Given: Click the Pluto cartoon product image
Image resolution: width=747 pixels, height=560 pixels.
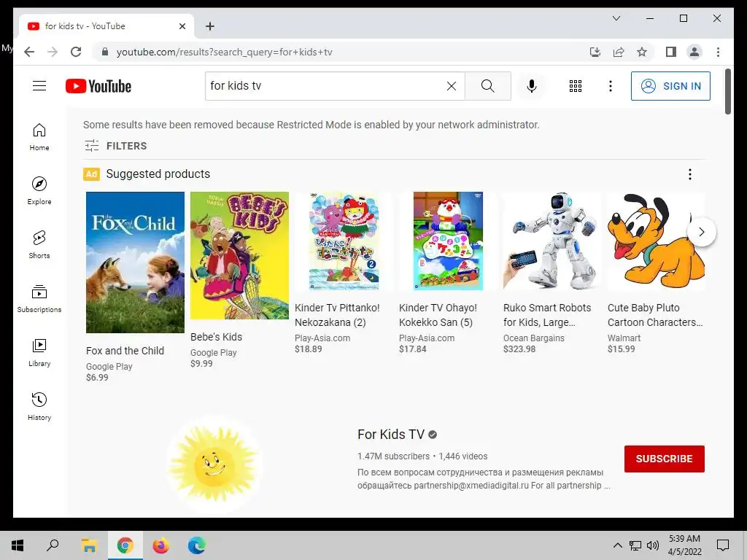Looking at the screenshot, I should (x=656, y=241).
